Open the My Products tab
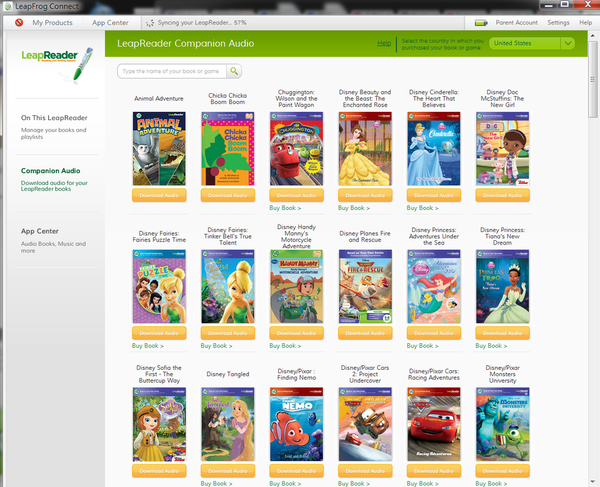Image resolution: width=600 pixels, height=487 pixels. 52,23
